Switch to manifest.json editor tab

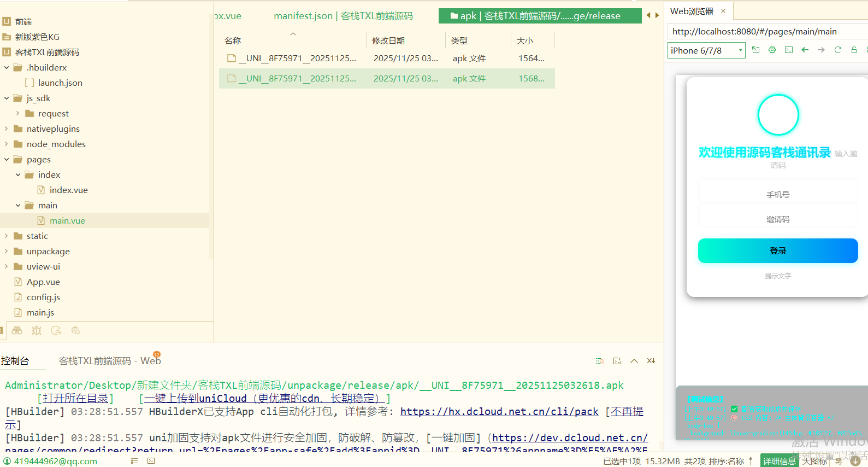343,16
